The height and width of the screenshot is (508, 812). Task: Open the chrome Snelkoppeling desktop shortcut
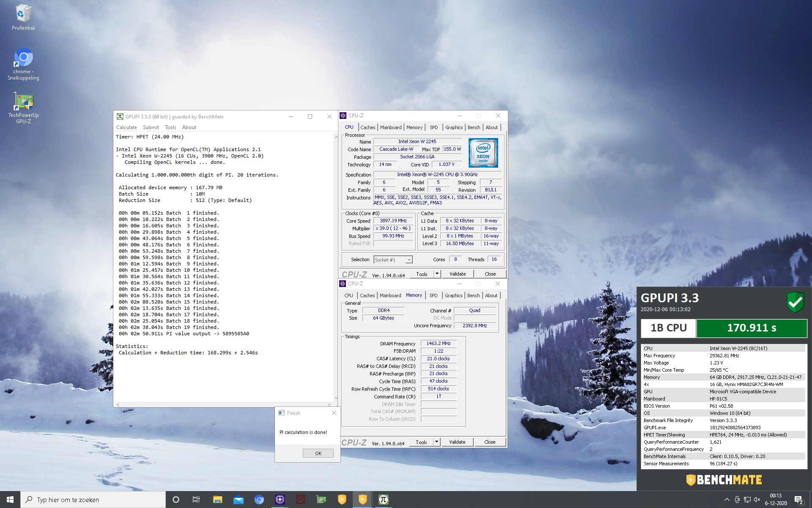click(23, 64)
